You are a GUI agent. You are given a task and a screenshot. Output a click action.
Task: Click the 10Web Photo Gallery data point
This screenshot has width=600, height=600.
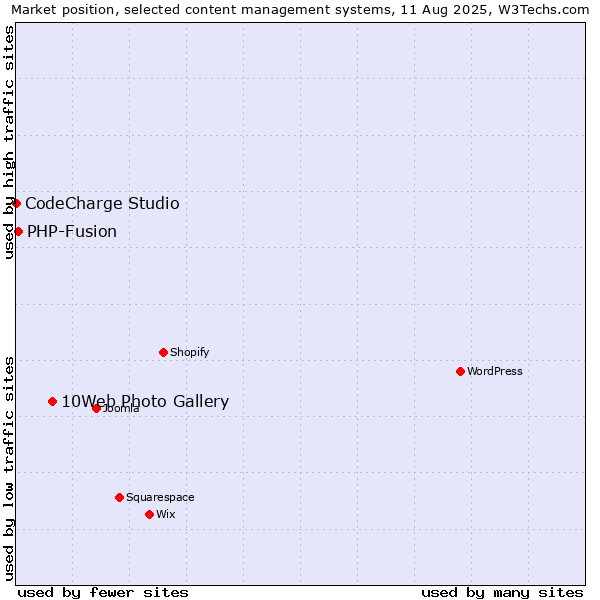coord(52,401)
